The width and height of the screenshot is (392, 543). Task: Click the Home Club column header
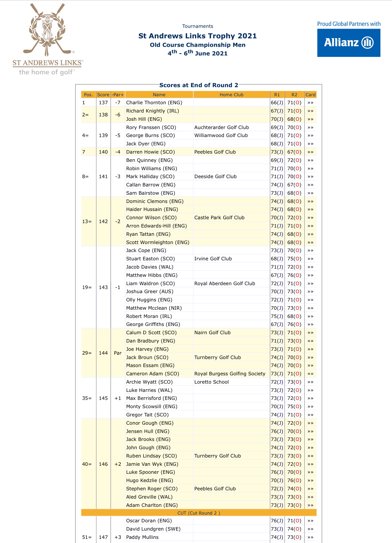pos(231,95)
